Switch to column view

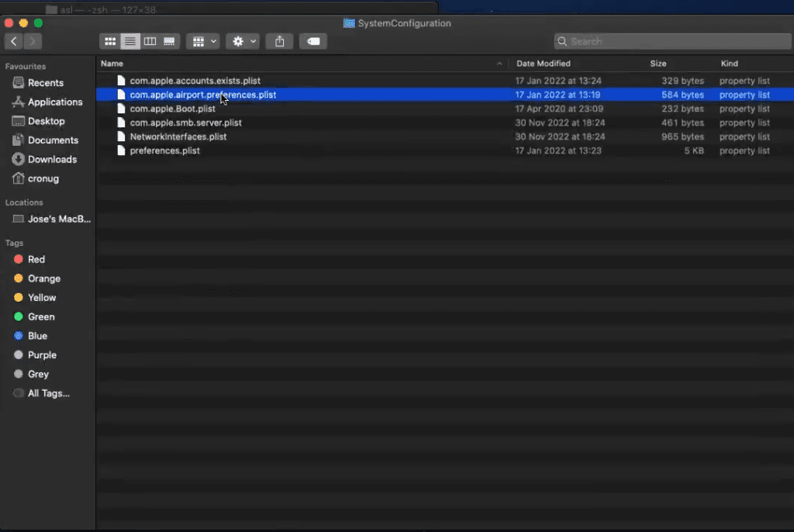pyautogui.click(x=150, y=41)
